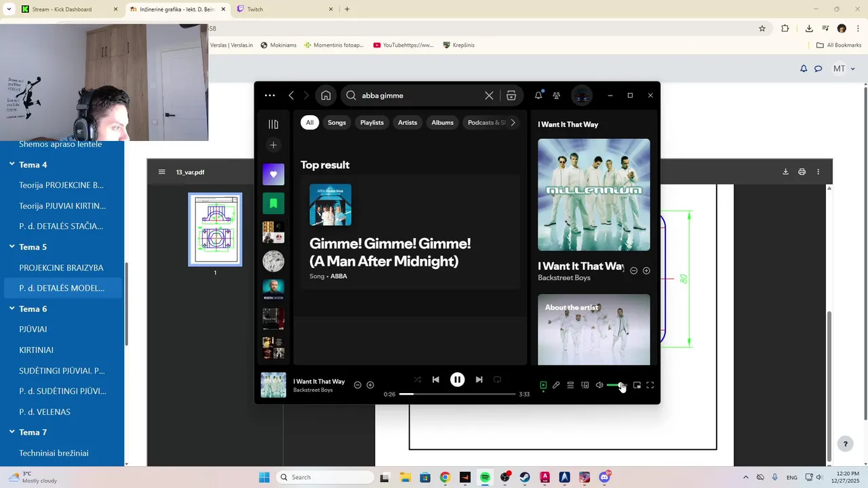The image size is (868, 488).
Task: Open Spotify Home
Action: coord(325,96)
